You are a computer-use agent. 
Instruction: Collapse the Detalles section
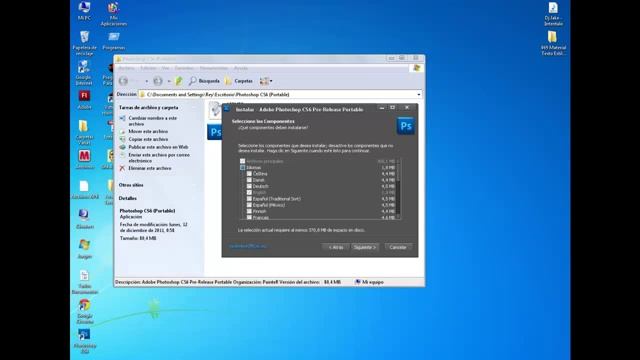[x=127, y=198]
